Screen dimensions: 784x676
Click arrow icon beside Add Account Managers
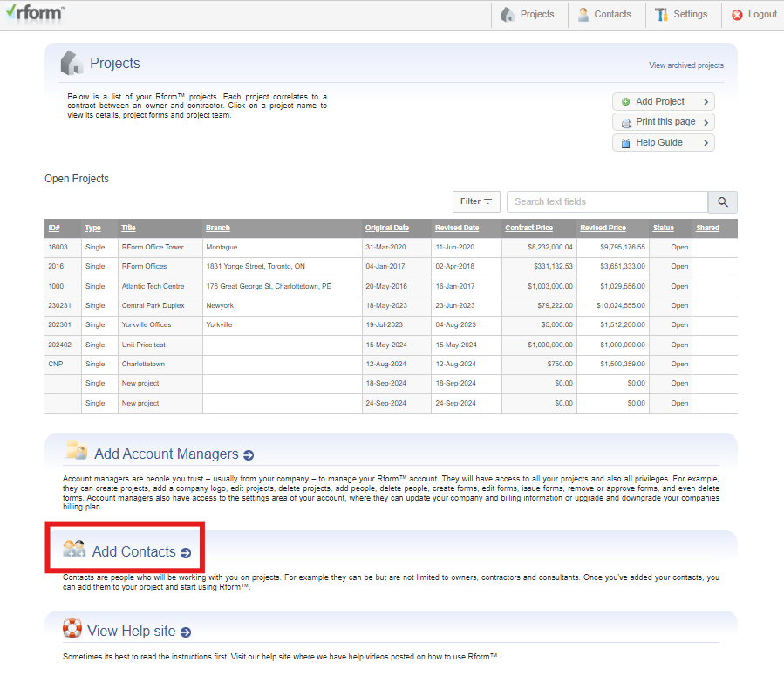click(x=249, y=455)
